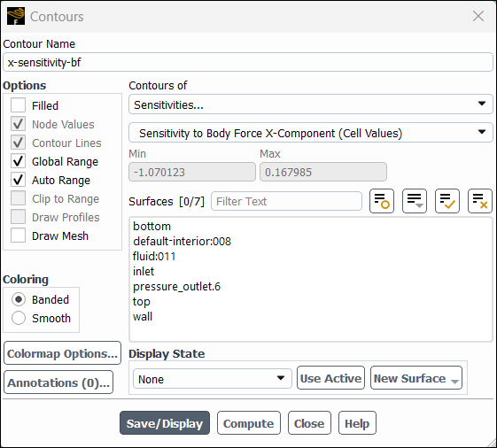Choose Smooth coloring radio button
497x448 pixels.
[x=19, y=318]
